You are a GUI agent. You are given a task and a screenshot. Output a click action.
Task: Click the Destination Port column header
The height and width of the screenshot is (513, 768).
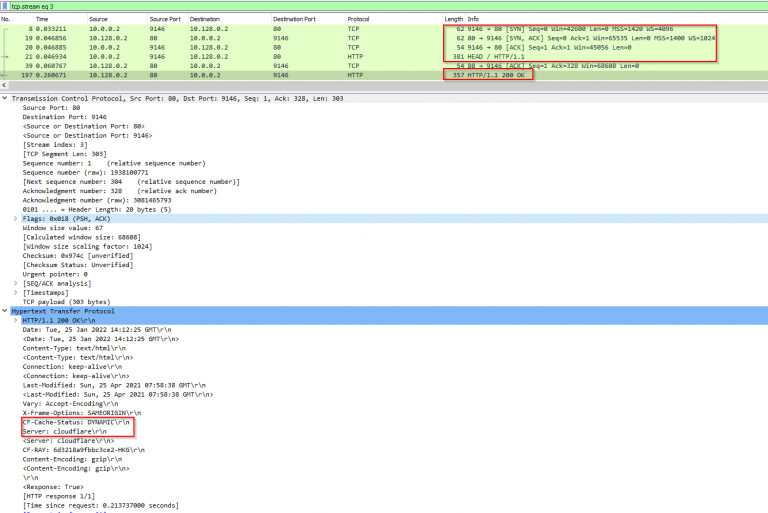tap(294, 19)
